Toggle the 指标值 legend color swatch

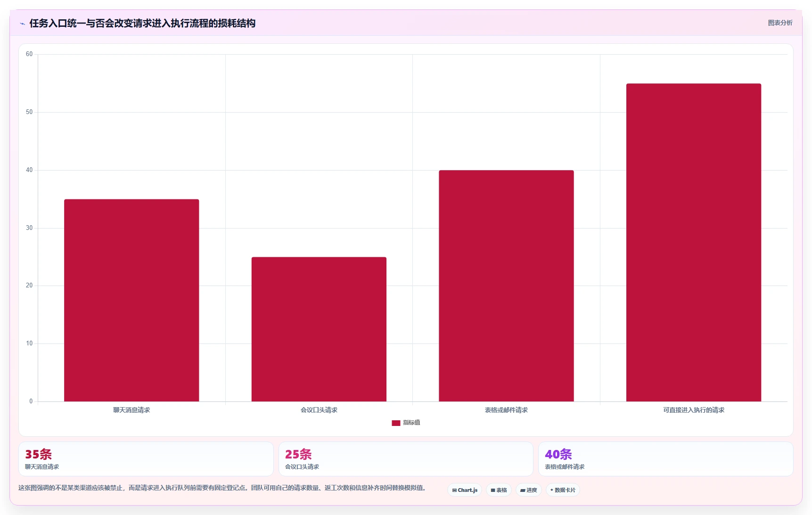396,423
